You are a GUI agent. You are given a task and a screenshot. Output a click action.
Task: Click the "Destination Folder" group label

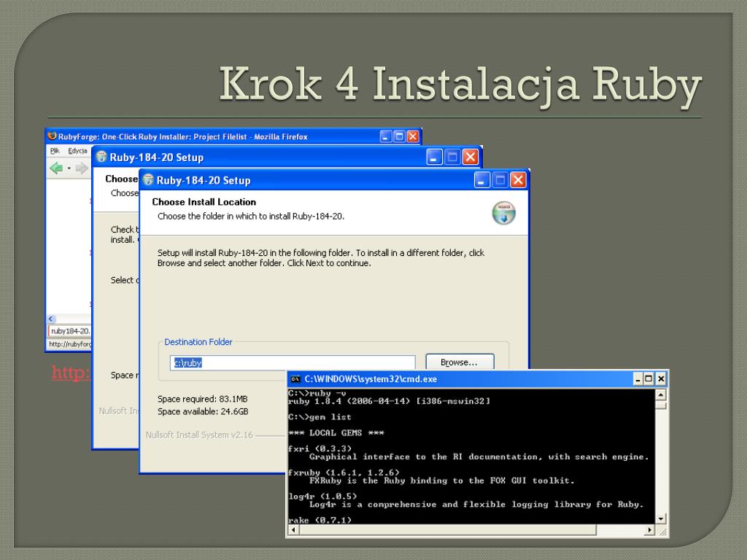198,342
